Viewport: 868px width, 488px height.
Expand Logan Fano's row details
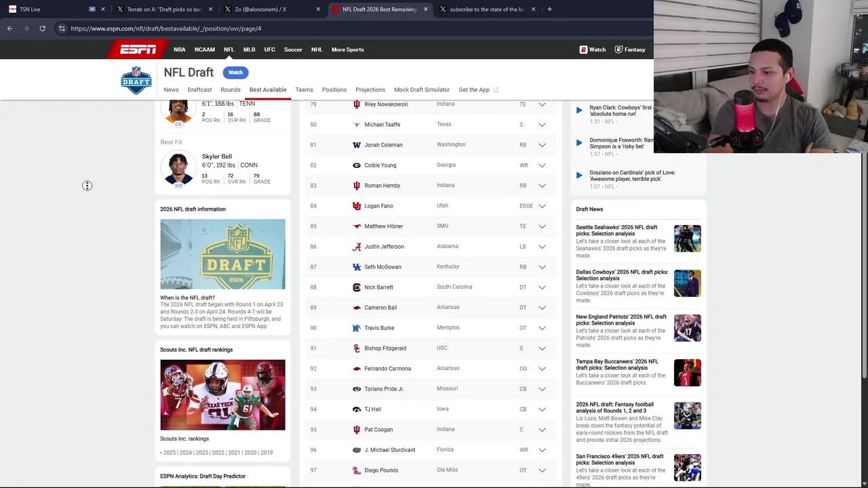(542, 206)
